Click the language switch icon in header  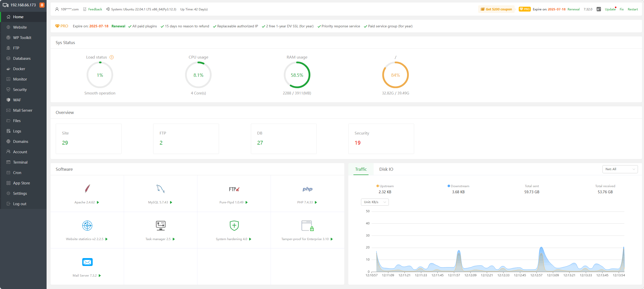(x=598, y=9)
